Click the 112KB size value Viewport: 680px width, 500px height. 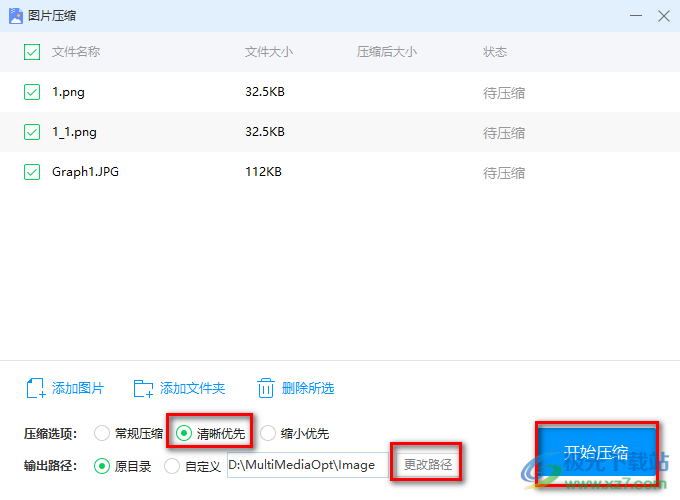[x=263, y=172]
